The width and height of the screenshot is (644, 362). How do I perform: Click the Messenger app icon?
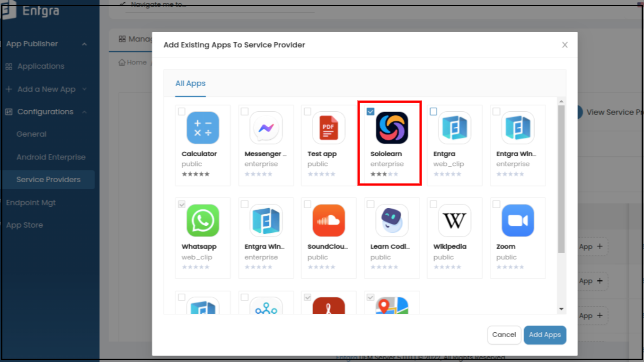click(266, 128)
